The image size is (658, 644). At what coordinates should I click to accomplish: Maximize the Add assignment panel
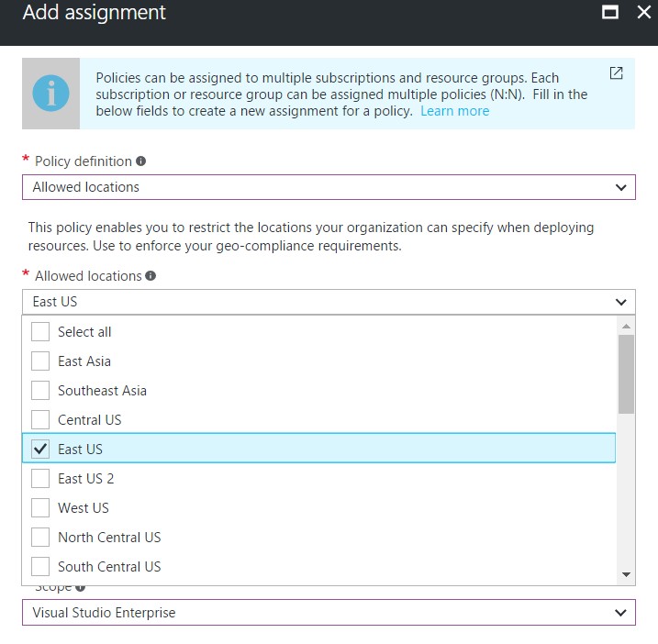click(x=609, y=13)
